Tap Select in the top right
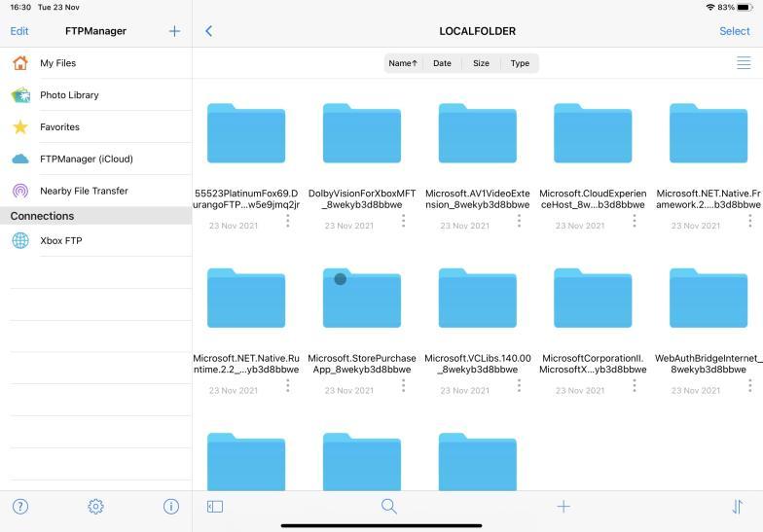The width and height of the screenshot is (763, 532). [x=734, y=31]
